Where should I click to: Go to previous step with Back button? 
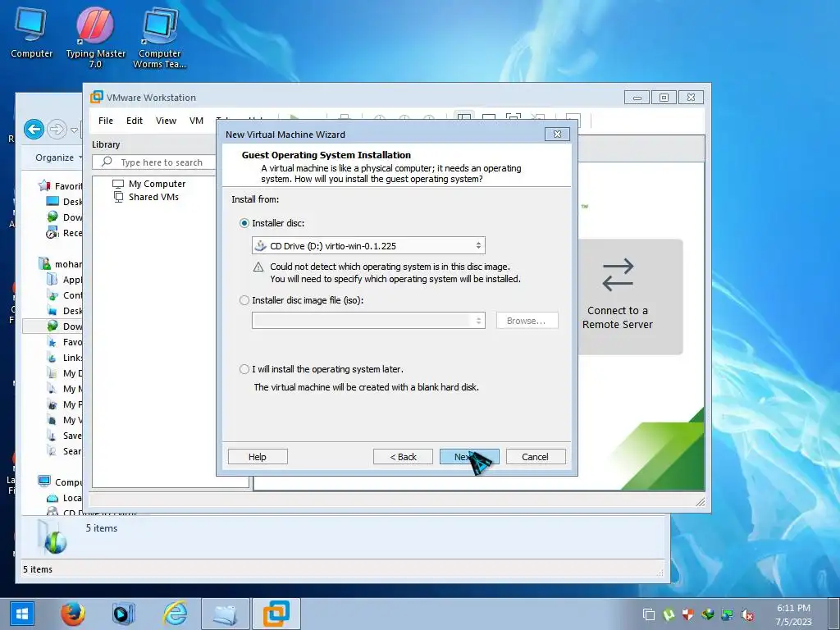(x=403, y=457)
